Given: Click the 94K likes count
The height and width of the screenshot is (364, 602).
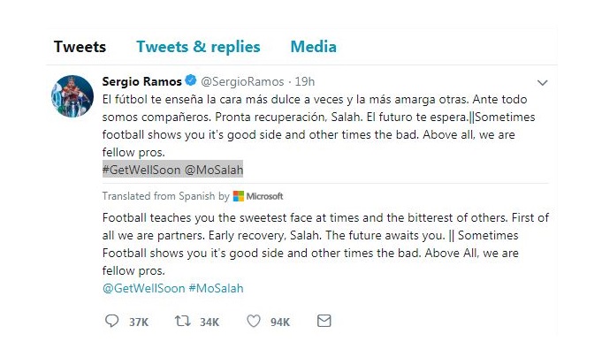Looking at the screenshot, I should click(x=279, y=322).
